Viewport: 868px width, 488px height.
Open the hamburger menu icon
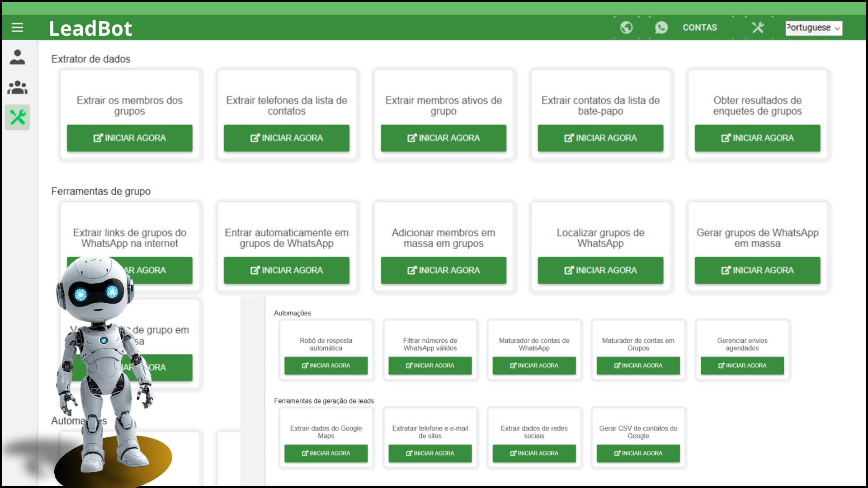pos(17,28)
